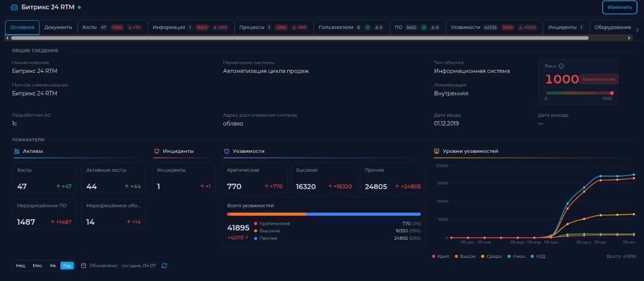Select the Кв. period toggle
The image size is (644, 281).
tap(53, 265)
